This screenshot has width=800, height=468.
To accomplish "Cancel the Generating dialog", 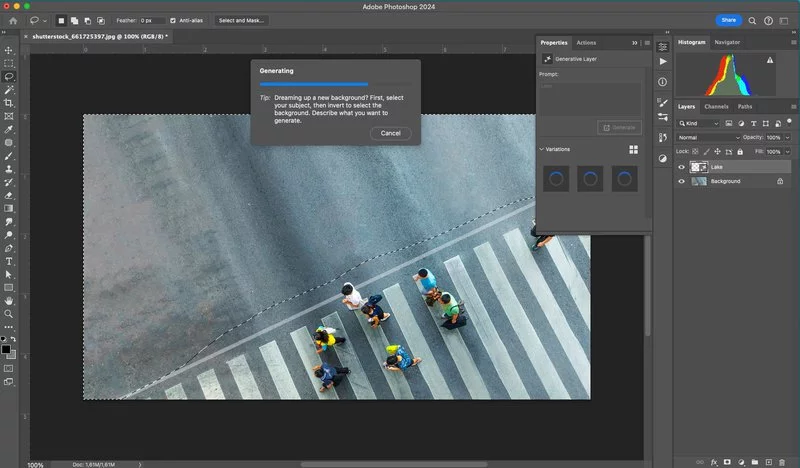I will 390,133.
